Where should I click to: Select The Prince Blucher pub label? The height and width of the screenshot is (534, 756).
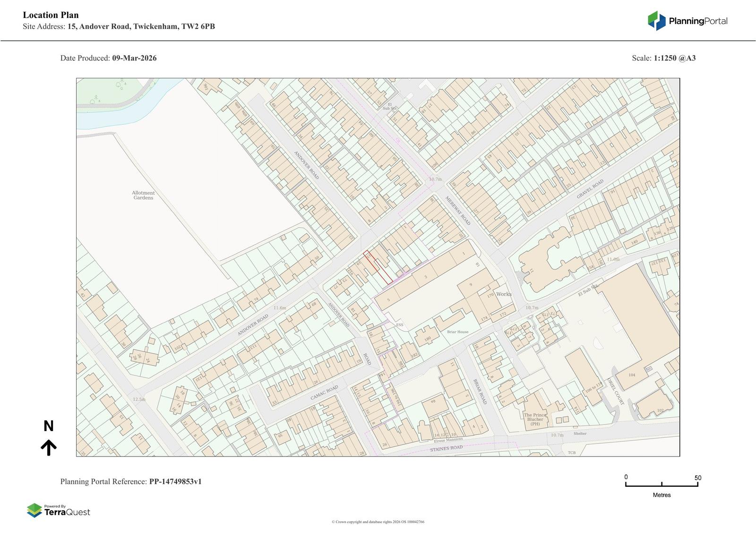point(535,419)
